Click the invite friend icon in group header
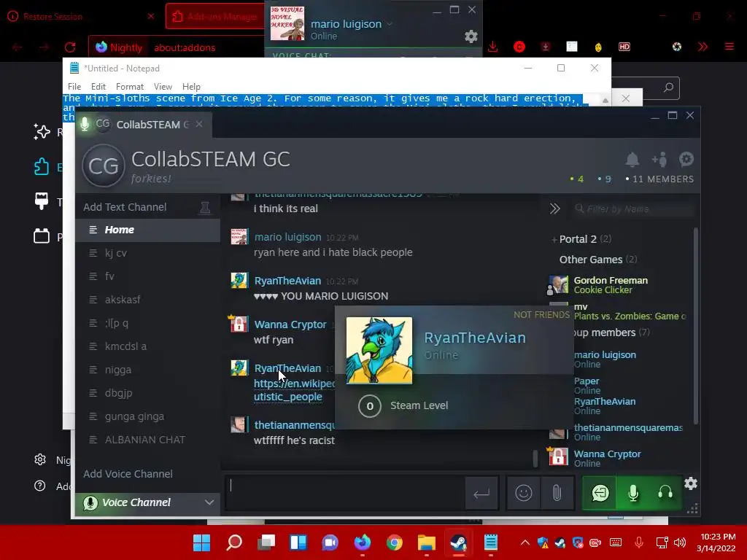Image resolution: width=747 pixels, height=560 pixels. (x=659, y=159)
